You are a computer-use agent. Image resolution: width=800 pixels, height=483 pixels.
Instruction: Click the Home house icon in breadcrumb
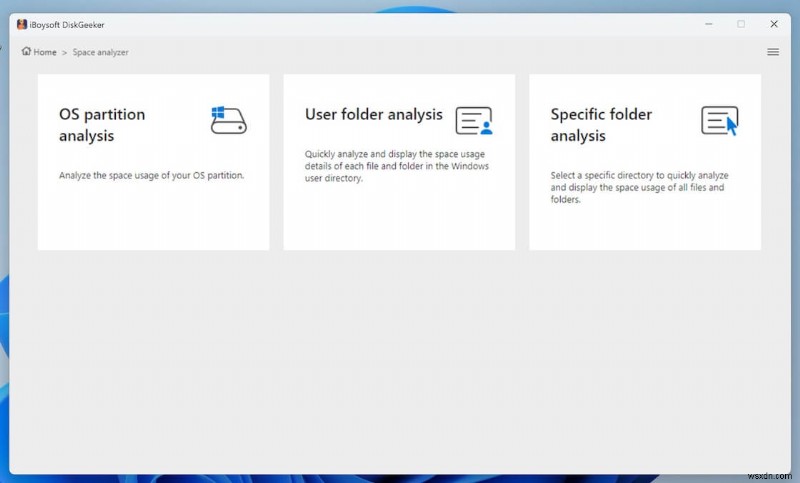tap(27, 51)
